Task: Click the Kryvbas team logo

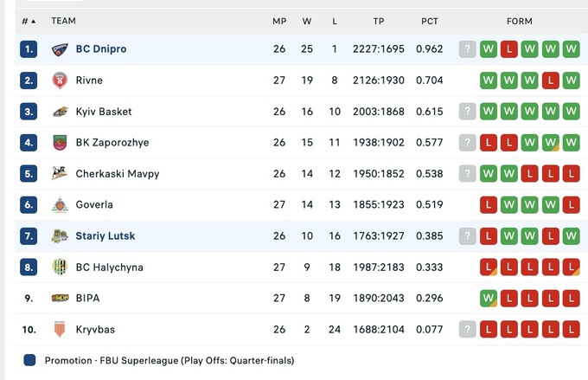Action: click(60, 330)
